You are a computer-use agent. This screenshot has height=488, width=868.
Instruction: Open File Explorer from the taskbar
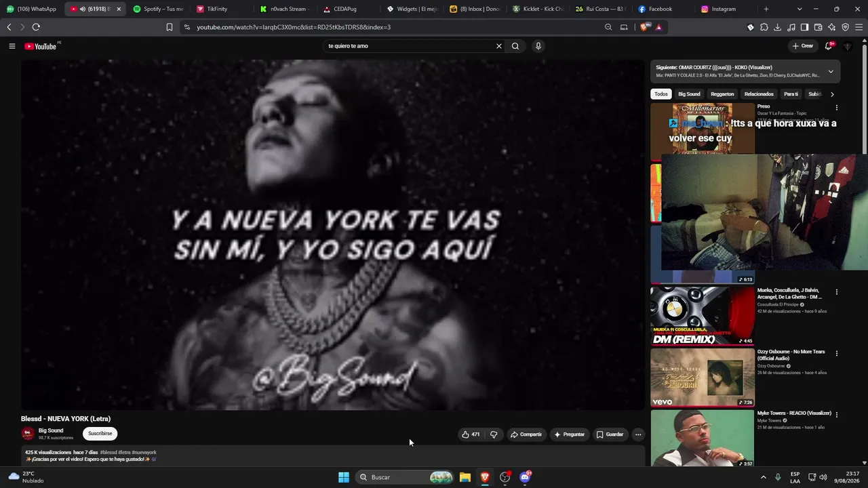(465, 477)
